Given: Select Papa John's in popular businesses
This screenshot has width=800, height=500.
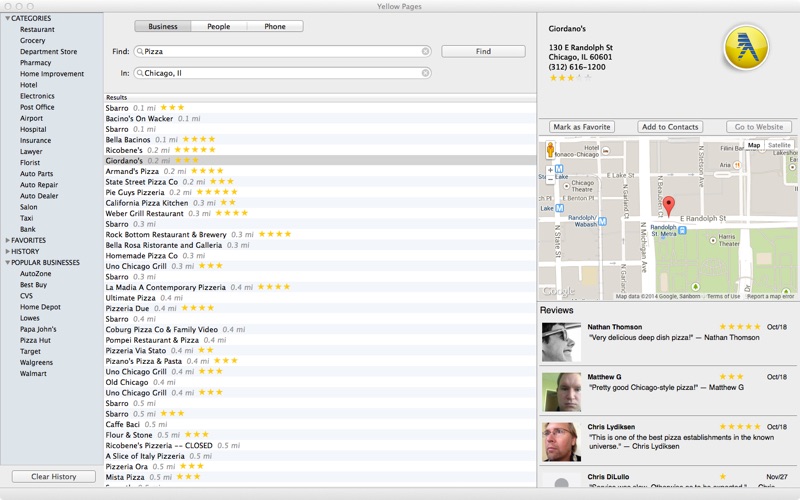Looking at the screenshot, I should [38, 329].
